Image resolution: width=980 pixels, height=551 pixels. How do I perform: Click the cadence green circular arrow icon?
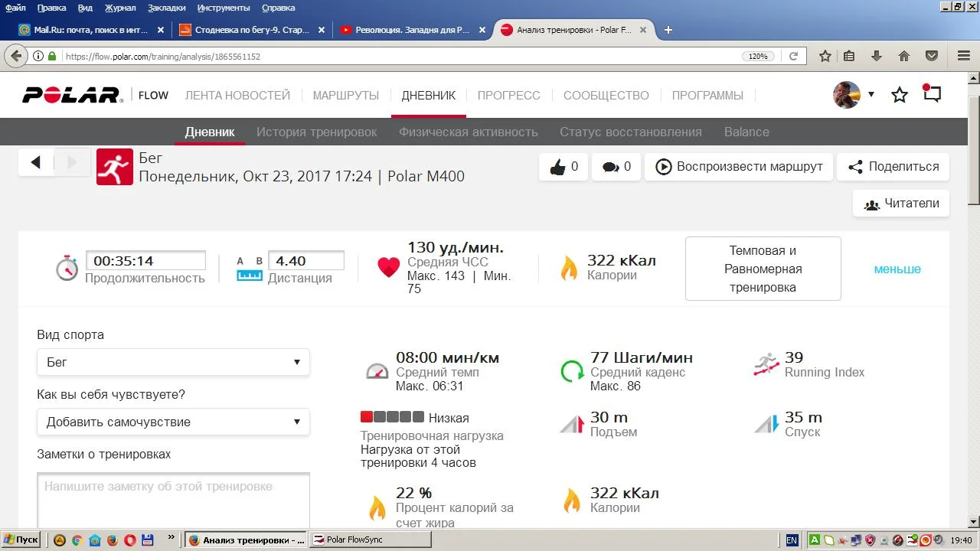[573, 371]
